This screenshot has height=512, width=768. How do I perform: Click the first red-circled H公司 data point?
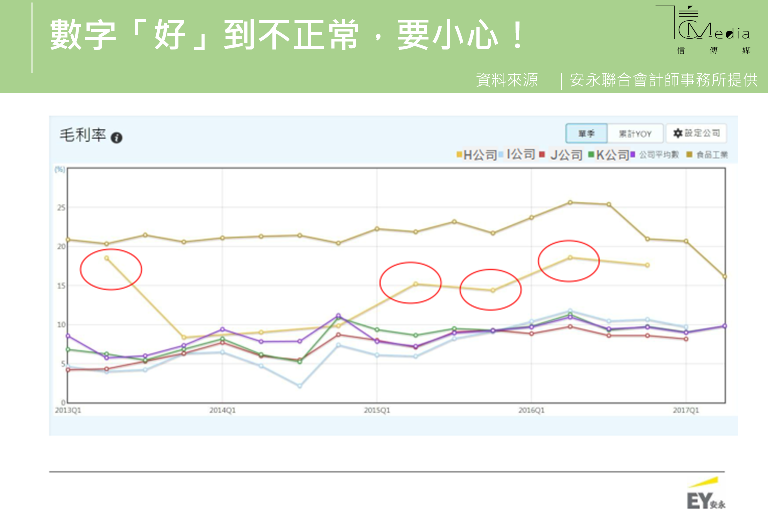[107, 258]
